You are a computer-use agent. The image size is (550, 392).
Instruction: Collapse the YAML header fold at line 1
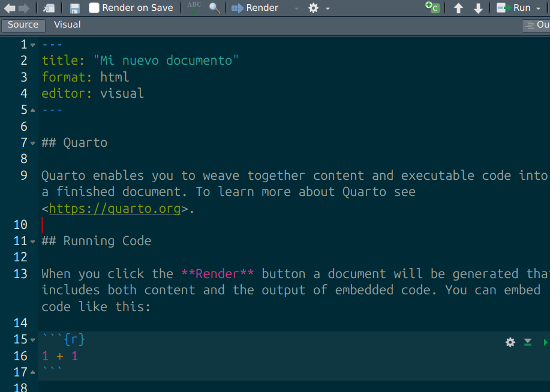pyautogui.click(x=32, y=45)
